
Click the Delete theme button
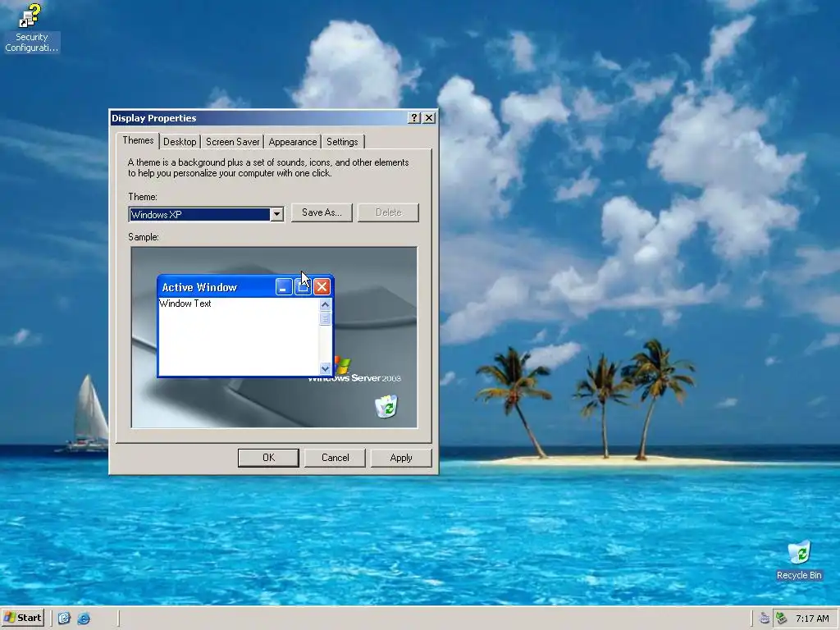coord(388,212)
